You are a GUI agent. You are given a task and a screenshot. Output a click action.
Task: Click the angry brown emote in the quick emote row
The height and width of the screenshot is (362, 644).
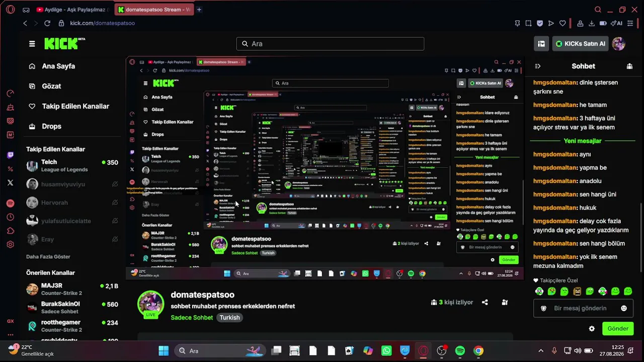click(x=577, y=291)
